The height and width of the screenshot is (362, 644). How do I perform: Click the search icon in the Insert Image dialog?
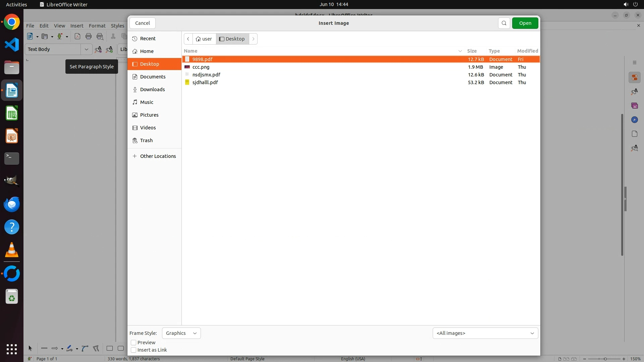[x=504, y=23]
